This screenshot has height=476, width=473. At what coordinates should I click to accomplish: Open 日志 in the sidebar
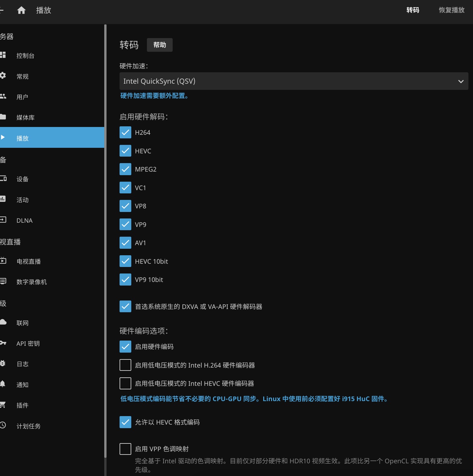click(x=52, y=364)
